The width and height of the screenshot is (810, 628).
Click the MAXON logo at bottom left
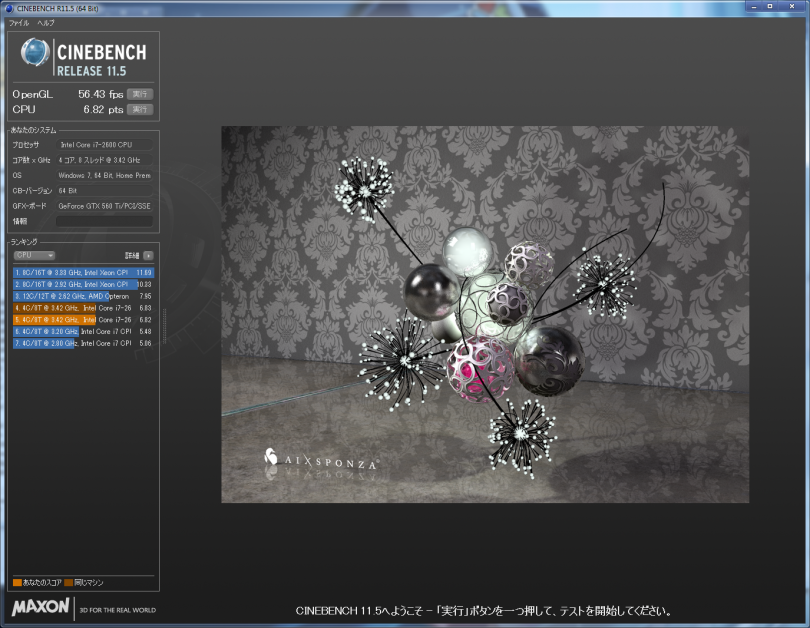(x=41, y=606)
